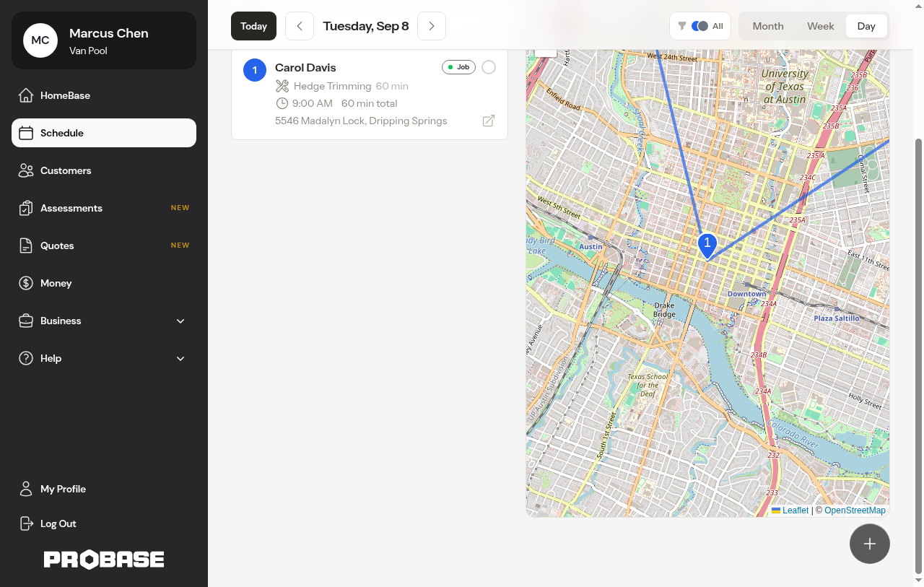Click the Log Out icon

[26, 523]
